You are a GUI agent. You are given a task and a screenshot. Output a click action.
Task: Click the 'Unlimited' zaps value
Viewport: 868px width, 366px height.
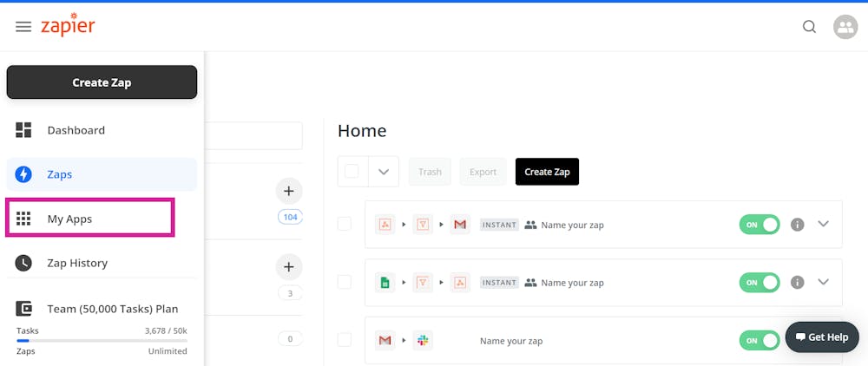click(x=168, y=351)
